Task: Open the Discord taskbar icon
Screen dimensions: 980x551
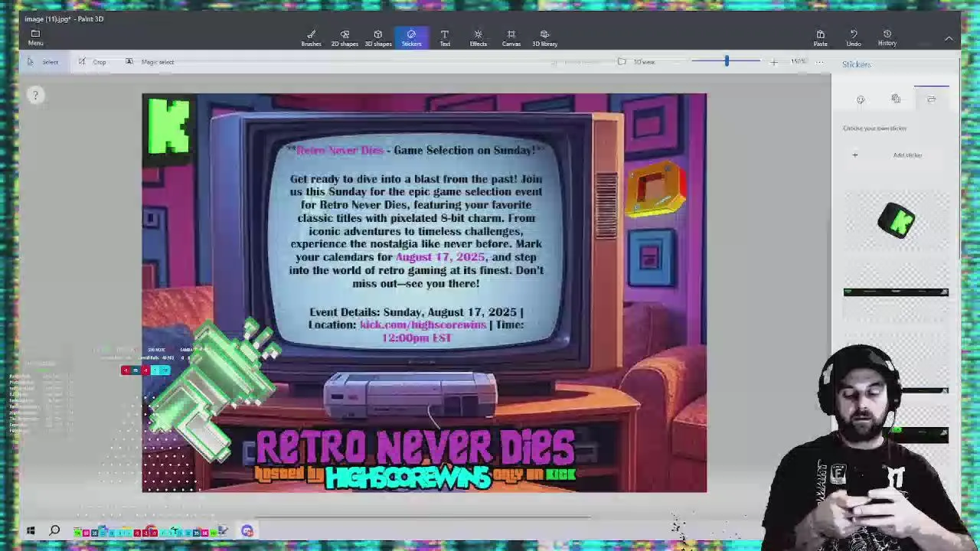Action: [x=247, y=530]
